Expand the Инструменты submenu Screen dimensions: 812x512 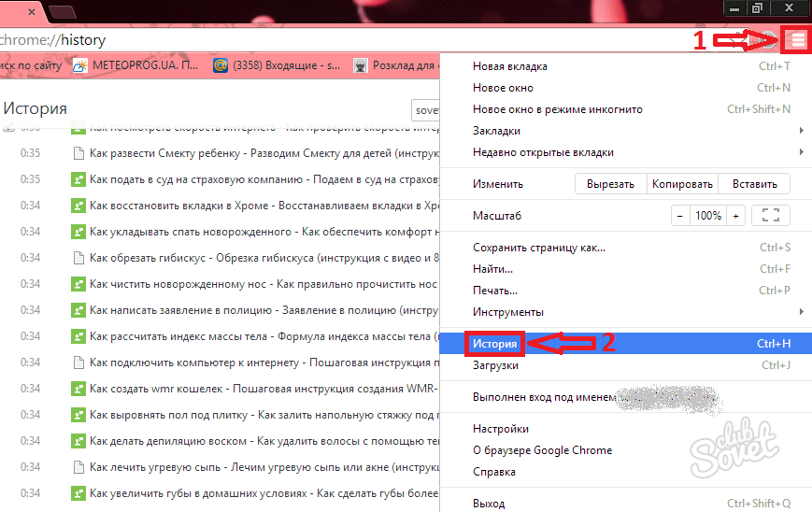coord(801,311)
